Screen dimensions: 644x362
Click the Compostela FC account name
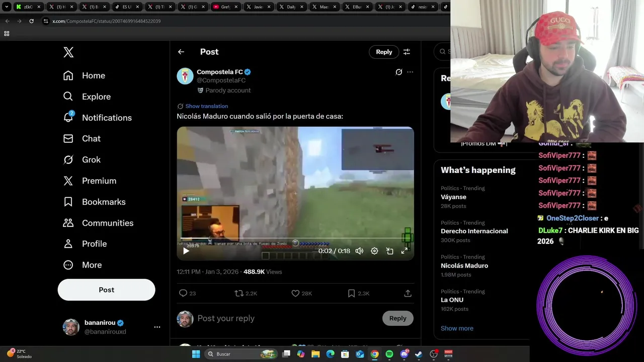tap(220, 72)
